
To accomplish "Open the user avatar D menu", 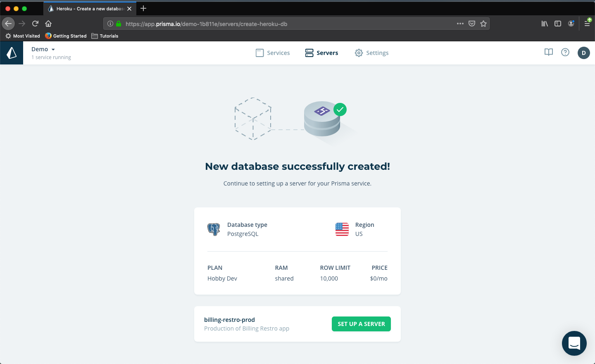I will [584, 53].
